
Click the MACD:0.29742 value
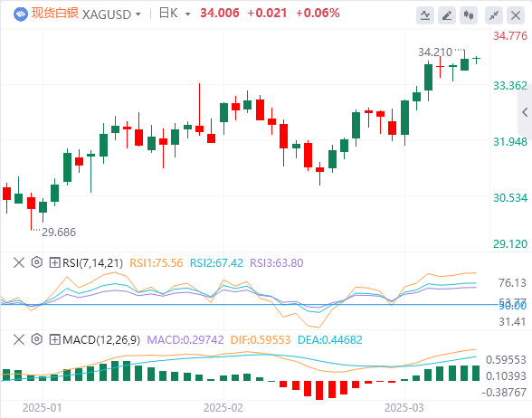[185, 339]
